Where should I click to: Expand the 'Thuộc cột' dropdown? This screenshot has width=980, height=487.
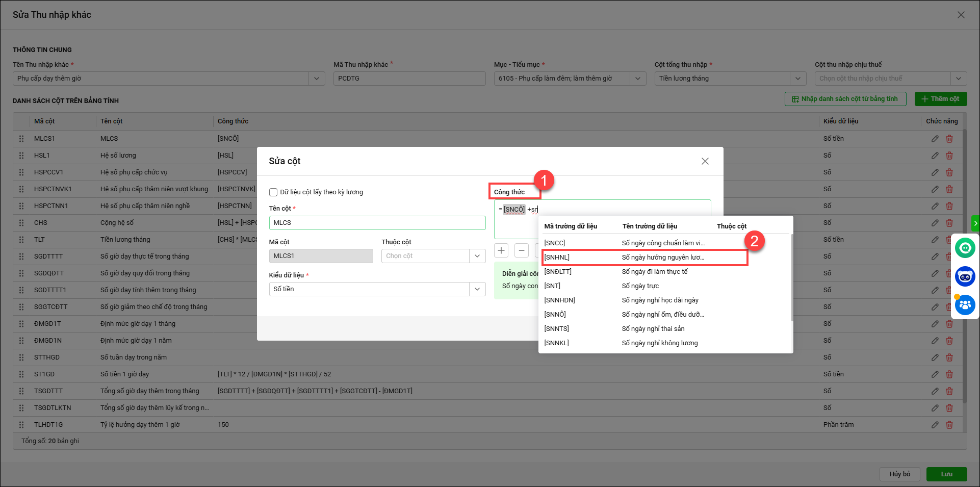(477, 256)
